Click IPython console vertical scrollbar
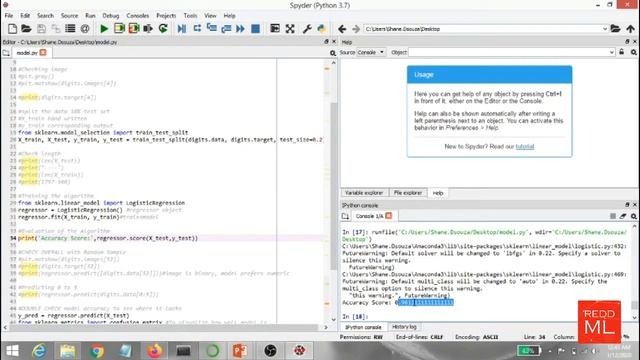This screenshot has height=360, width=640. pos(634,305)
